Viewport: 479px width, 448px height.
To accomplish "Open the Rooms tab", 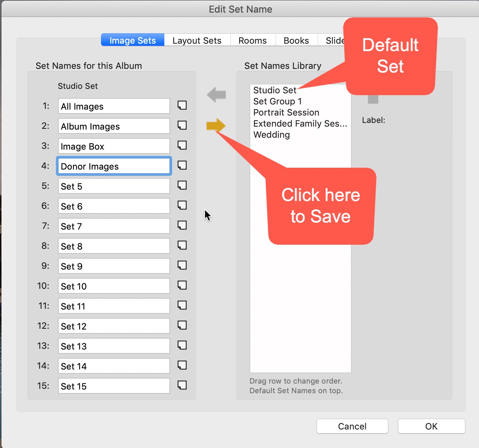I will [252, 40].
